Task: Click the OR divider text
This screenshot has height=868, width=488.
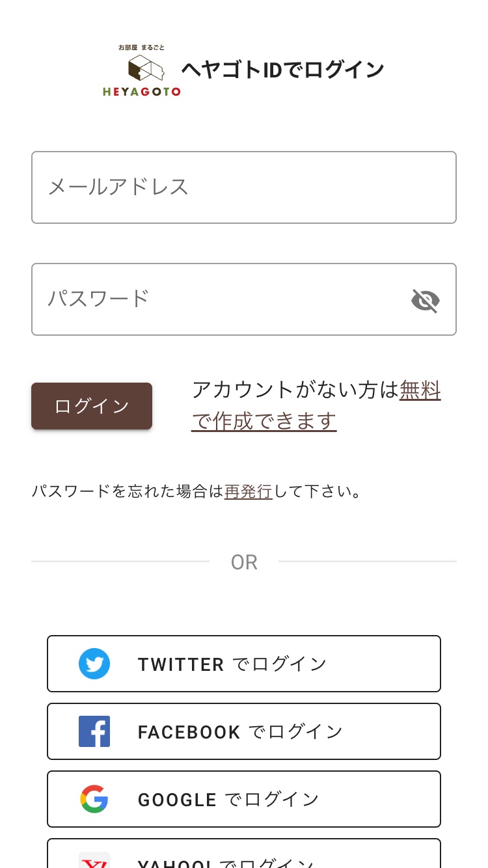Action: pyautogui.click(x=244, y=562)
